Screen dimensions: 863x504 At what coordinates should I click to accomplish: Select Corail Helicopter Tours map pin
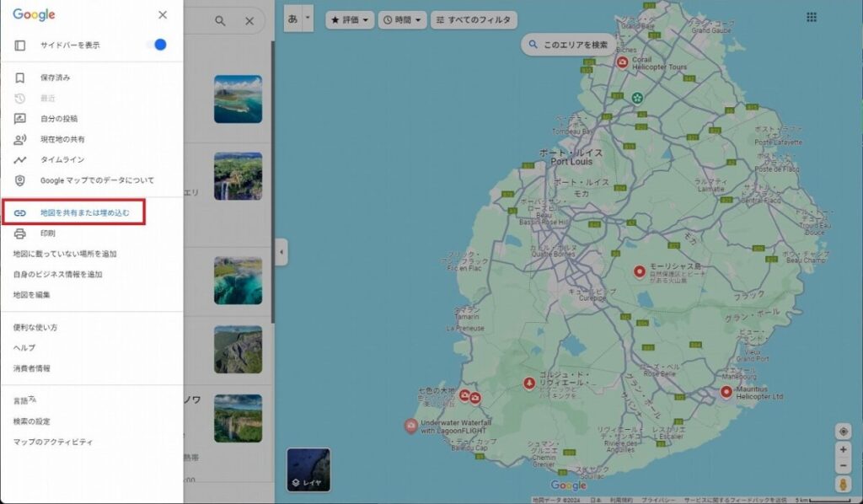coord(623,62)
